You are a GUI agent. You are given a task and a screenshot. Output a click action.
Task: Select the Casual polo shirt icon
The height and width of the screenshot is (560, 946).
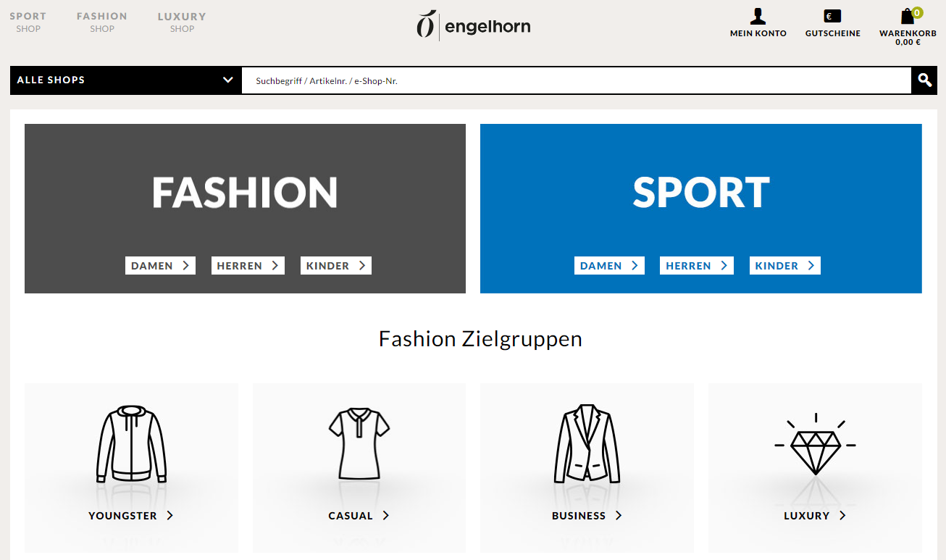click(359, 443)
